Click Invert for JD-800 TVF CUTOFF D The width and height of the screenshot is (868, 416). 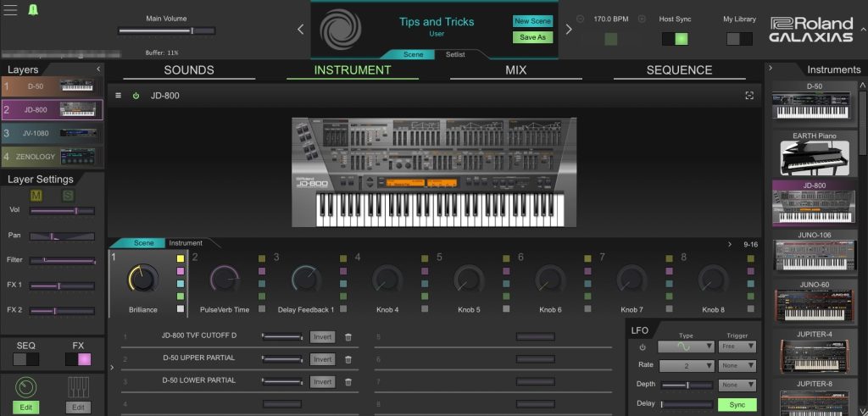(x=322, y=337)
